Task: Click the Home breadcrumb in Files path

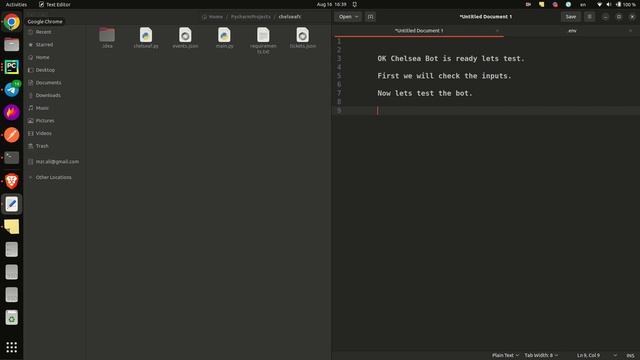Action: pos(213,17)
